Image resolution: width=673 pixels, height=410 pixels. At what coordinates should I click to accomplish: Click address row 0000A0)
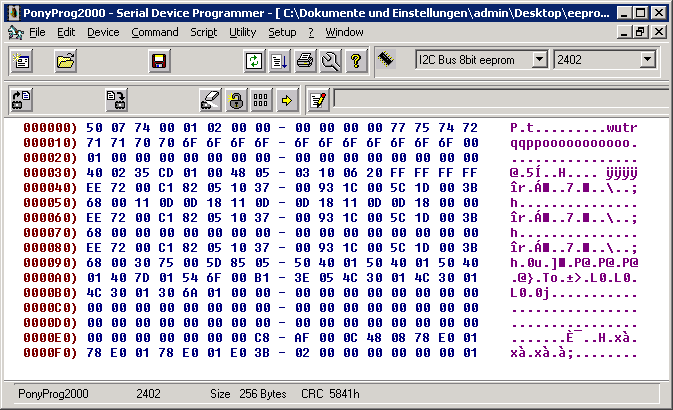click(50, 278)
